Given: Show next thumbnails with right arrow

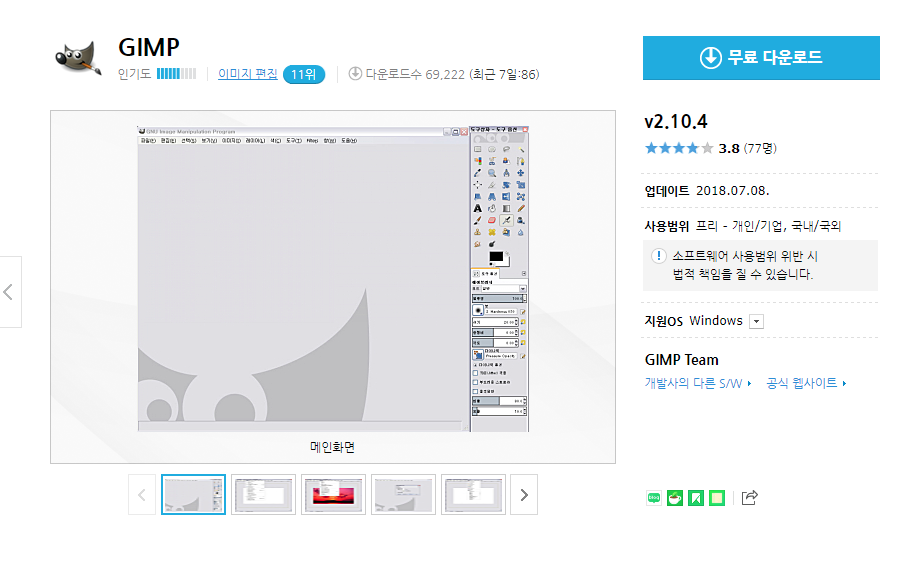Looking at the screenshot, I should click(x=524, y=495).
